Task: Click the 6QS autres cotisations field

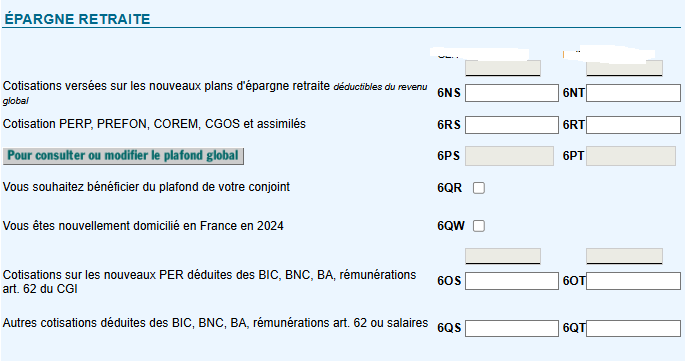Action: [x=512, y=328]
